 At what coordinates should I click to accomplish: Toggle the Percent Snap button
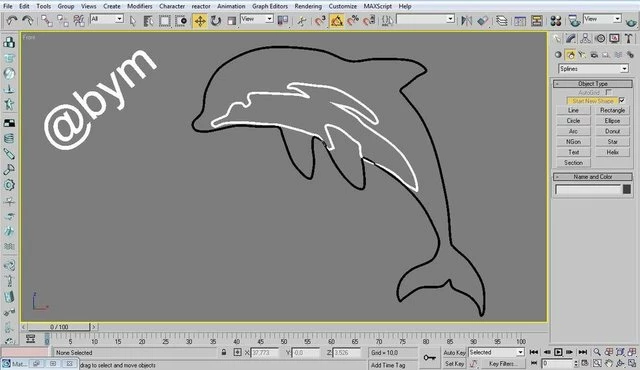[353, 20]
